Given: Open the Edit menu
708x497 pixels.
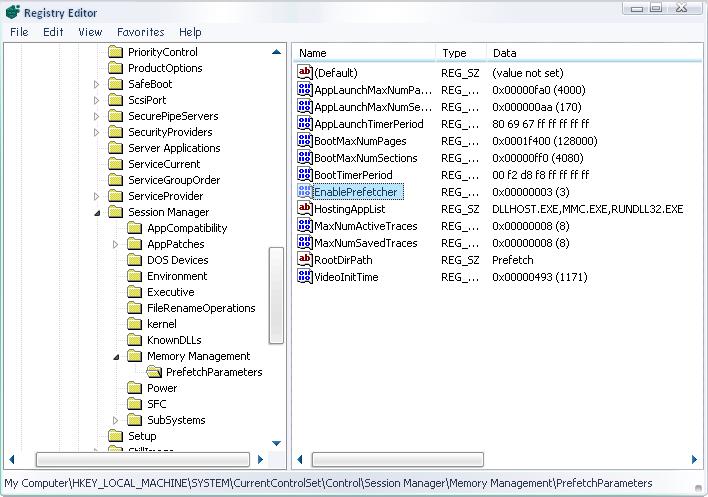Looking at the screenshot, I should click(53, 32).
